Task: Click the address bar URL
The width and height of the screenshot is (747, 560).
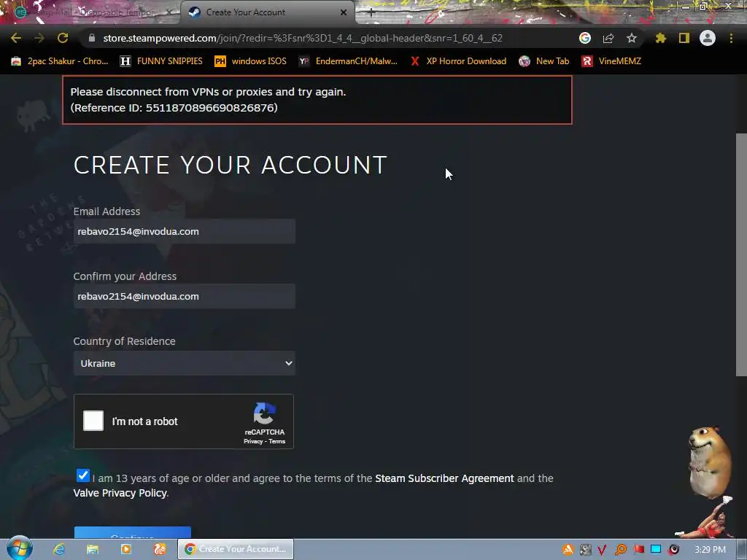Action: tap(303, 38)
